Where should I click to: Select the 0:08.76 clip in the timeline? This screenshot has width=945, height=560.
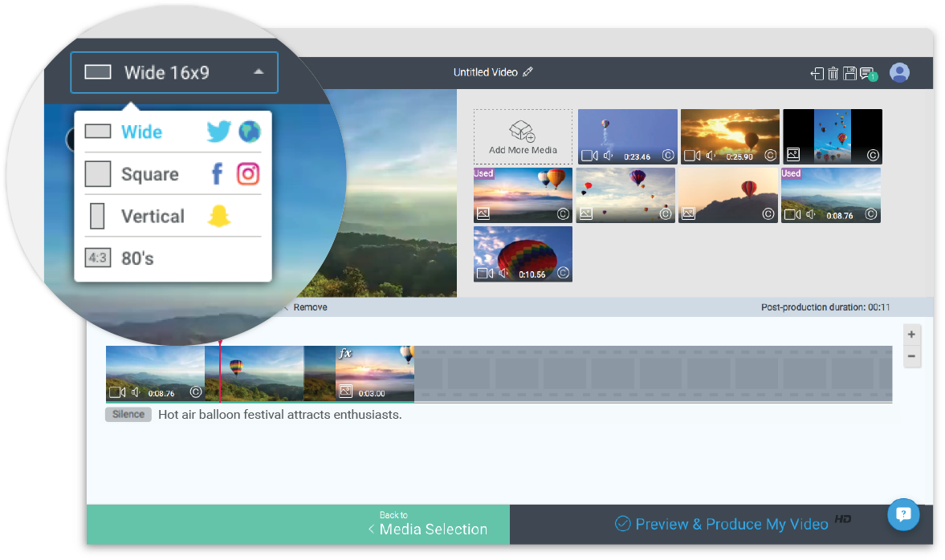[156, 373]
